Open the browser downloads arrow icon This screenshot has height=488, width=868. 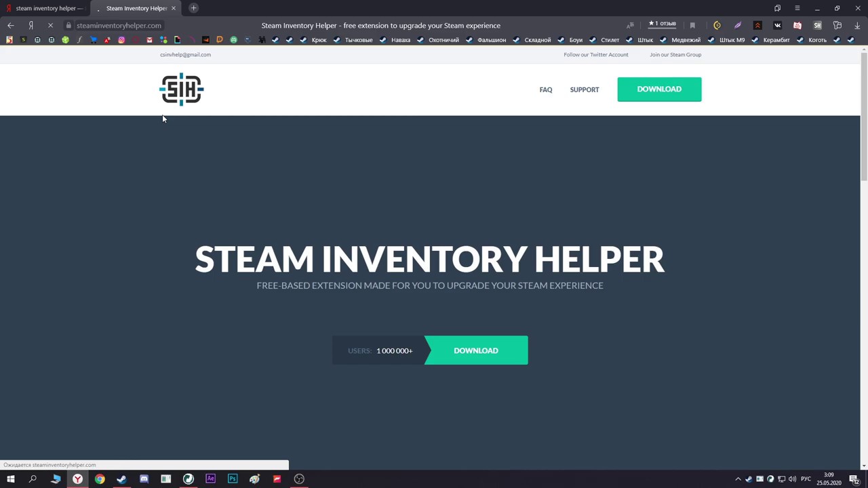pyautogui.click(x=857, y=25)
